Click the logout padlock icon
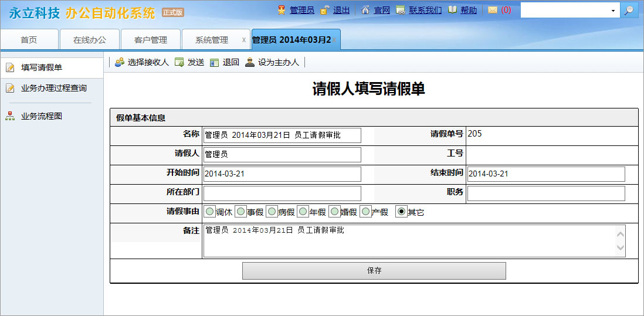The width and height of the screenshot is (644, 316). 324,11
